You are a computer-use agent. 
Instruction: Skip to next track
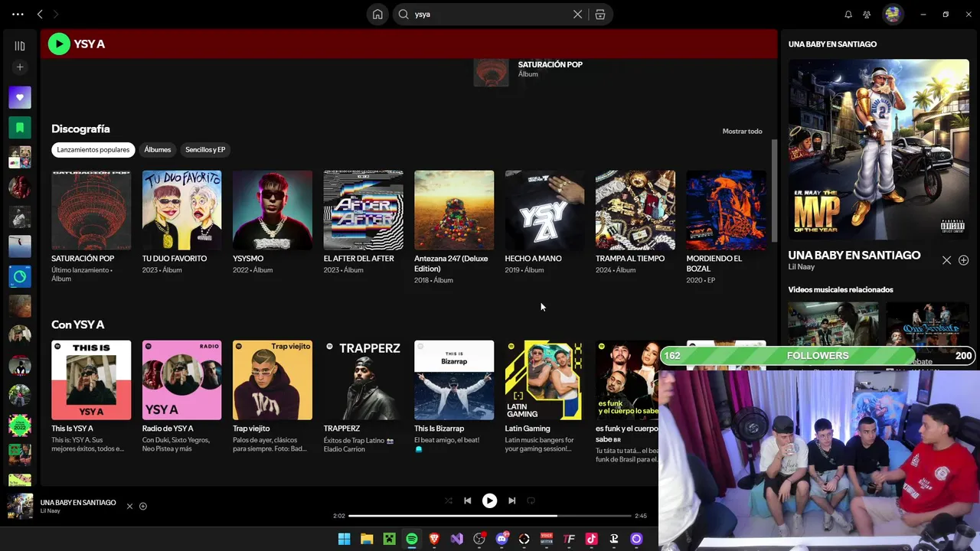point(511,500)
